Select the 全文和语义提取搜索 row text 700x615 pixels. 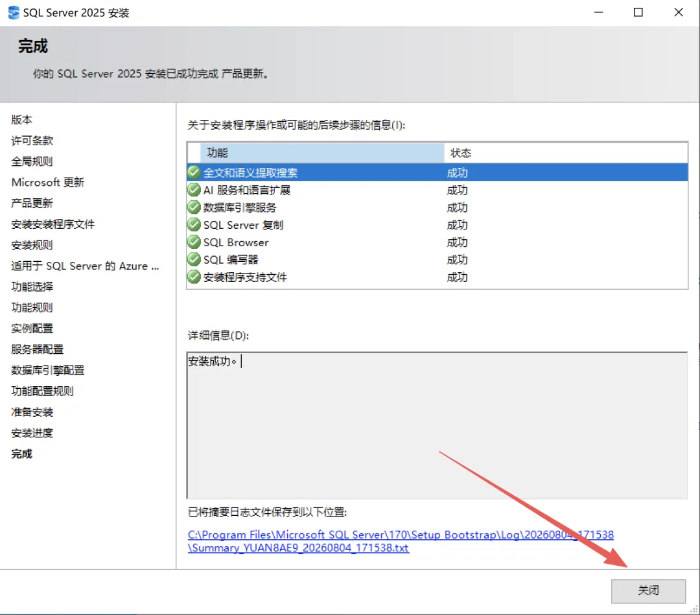250,173
